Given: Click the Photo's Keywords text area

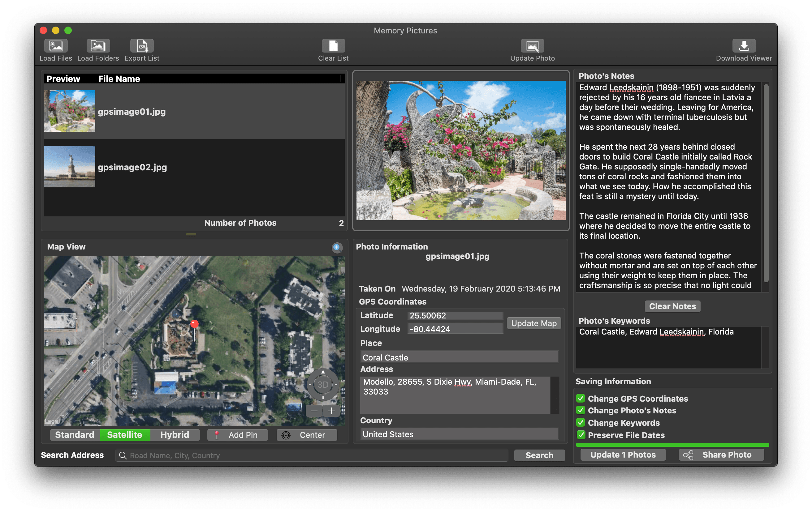Looking at the screenshot, I should [668, 348].
